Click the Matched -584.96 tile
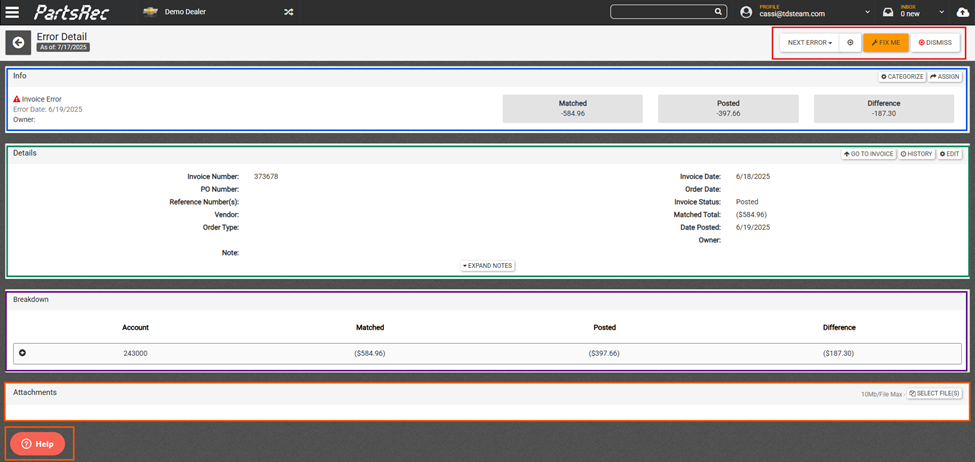 [x=573, y=109]
